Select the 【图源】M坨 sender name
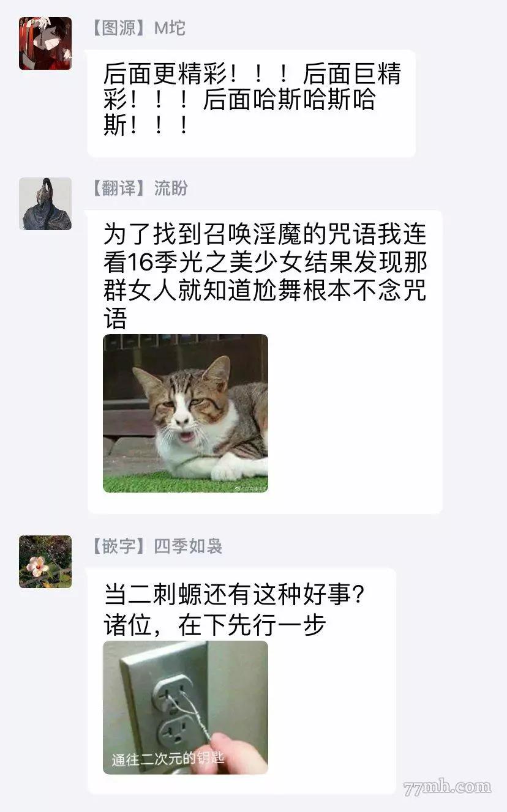Screen dimensions: 507x812 point(138,28)
